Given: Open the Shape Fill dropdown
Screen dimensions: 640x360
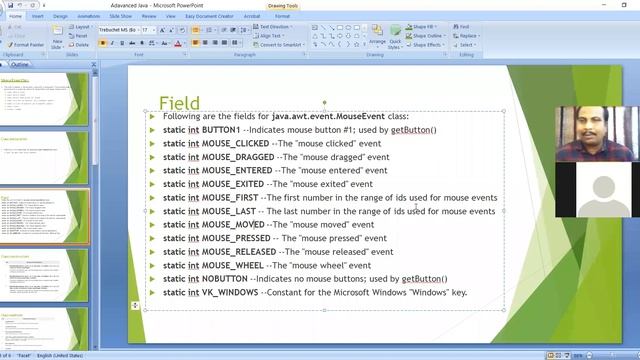Looking at the screenshot, I should pos(421,27).
